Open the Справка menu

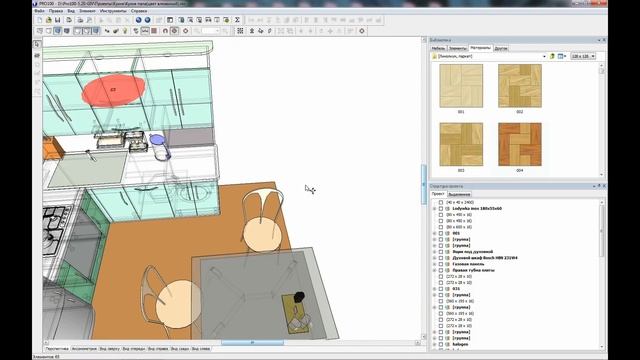(x=139, y=11)
